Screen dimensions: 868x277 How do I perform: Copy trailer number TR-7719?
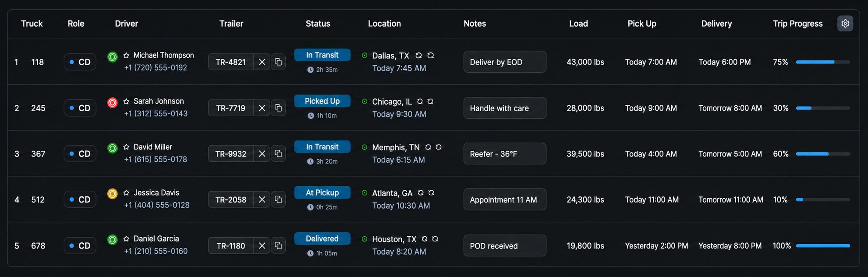click(278, 108)
